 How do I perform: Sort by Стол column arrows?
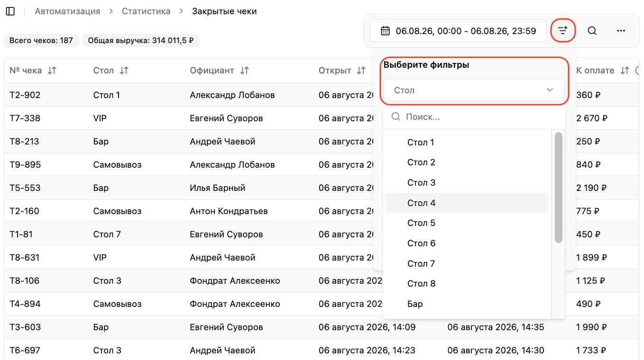click(x=124, y=71)
